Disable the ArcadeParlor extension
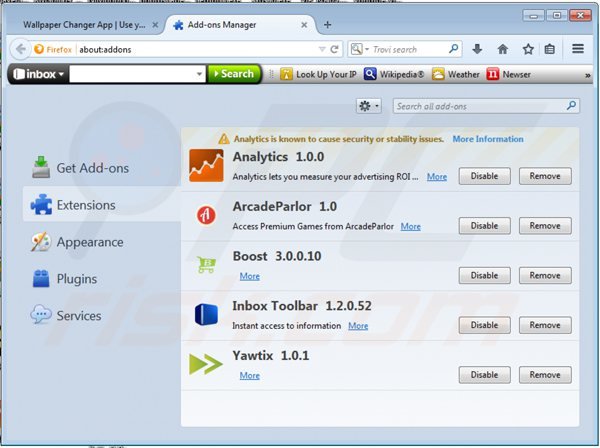Image resolution: width=600 pixels, height=448 pixels. coord(484,226)
